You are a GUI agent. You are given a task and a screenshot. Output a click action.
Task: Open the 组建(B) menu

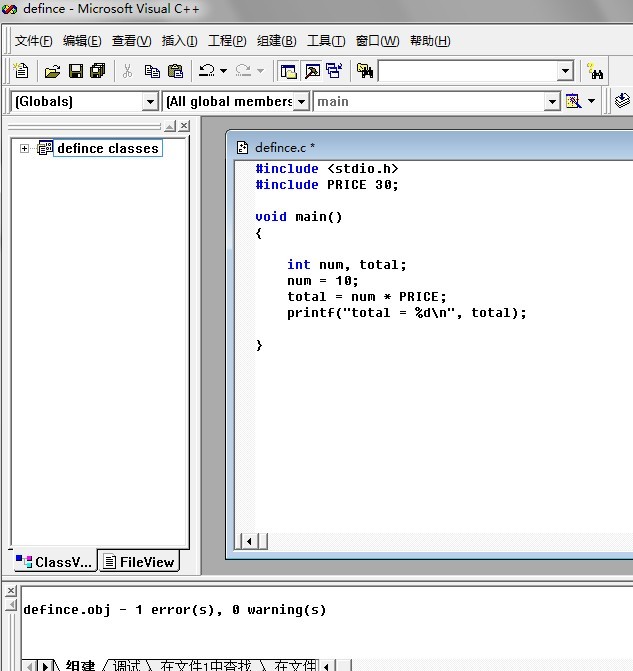[276, 41]
